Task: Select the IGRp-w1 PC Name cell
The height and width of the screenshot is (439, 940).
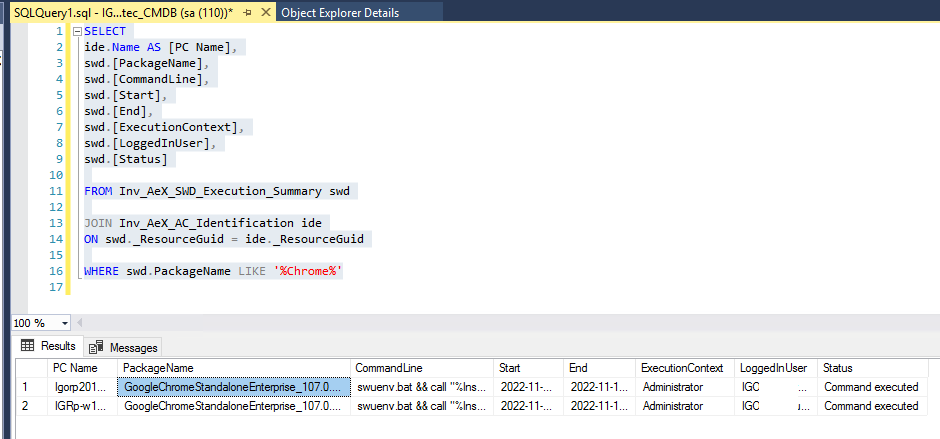Action: [x=81, y=406]
